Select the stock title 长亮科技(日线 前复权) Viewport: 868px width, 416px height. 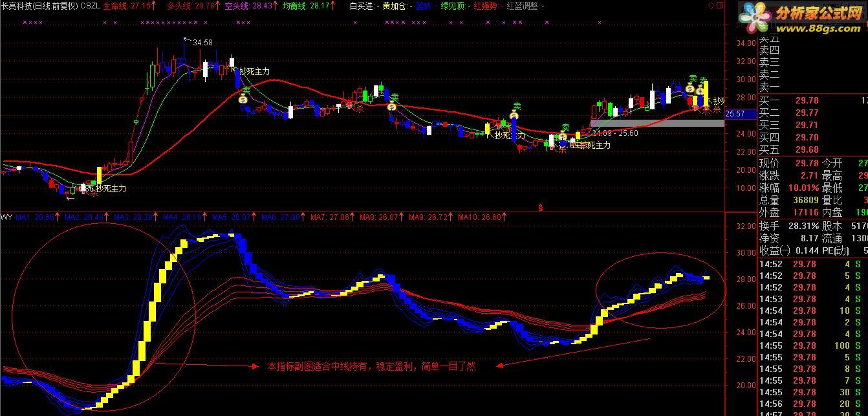[39, 6]
